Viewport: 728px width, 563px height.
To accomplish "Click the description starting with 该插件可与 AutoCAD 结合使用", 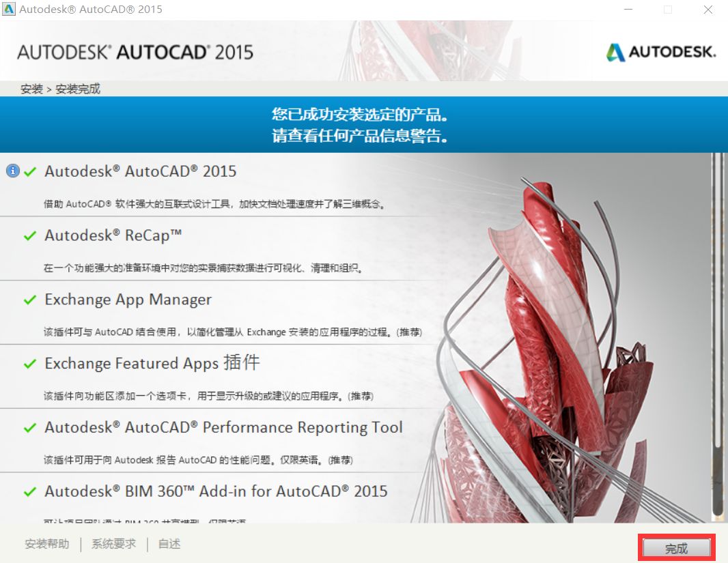I will 233,332.
